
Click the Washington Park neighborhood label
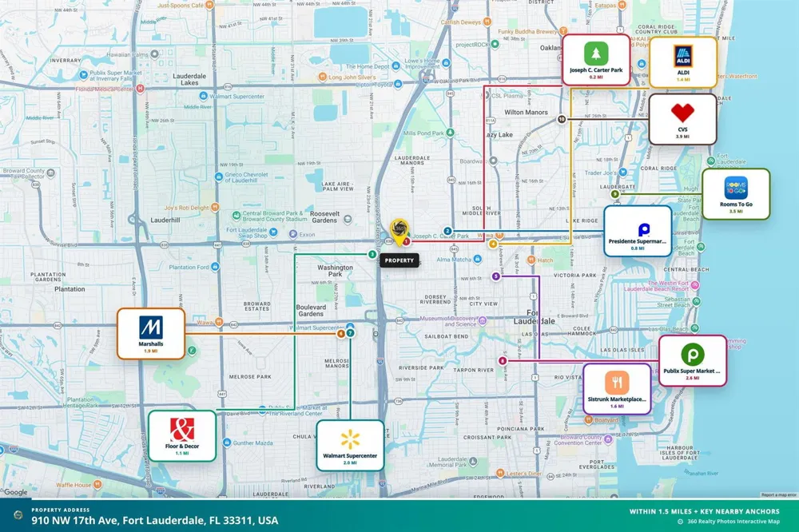tap(335, 271)
